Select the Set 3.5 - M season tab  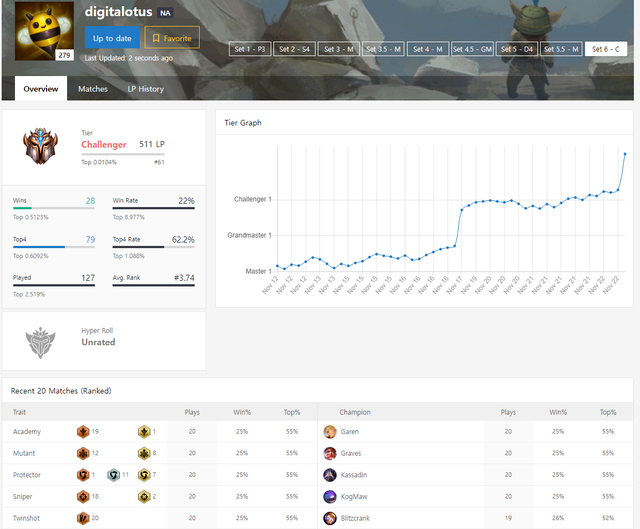(383, 49)
